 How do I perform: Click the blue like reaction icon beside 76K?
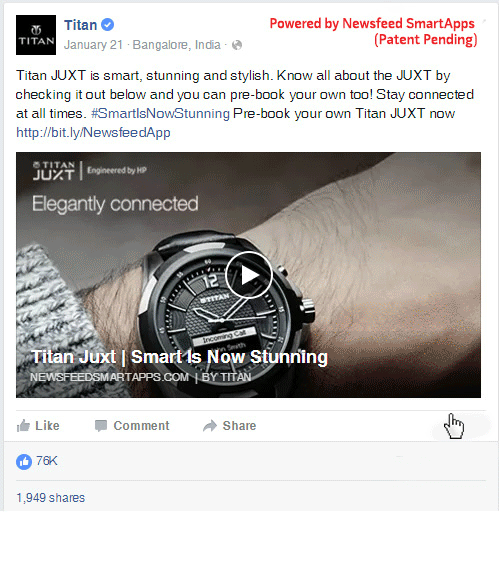24,462
